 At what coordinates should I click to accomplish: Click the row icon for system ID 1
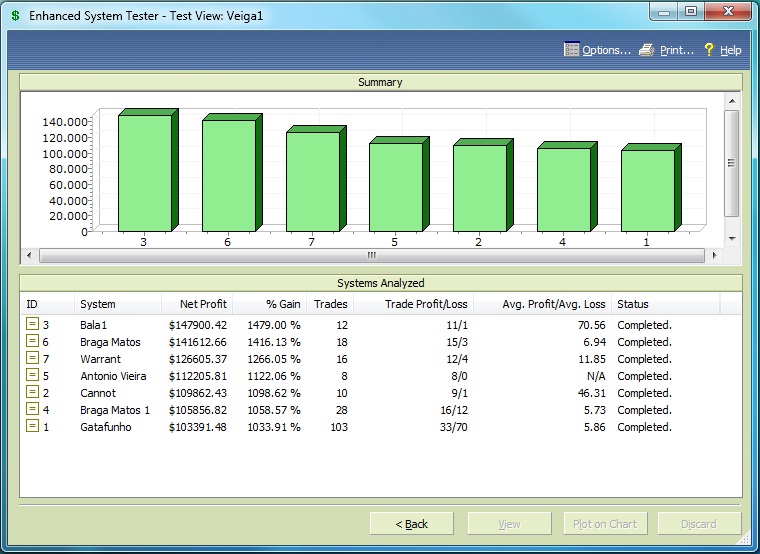tap(32, 426)
